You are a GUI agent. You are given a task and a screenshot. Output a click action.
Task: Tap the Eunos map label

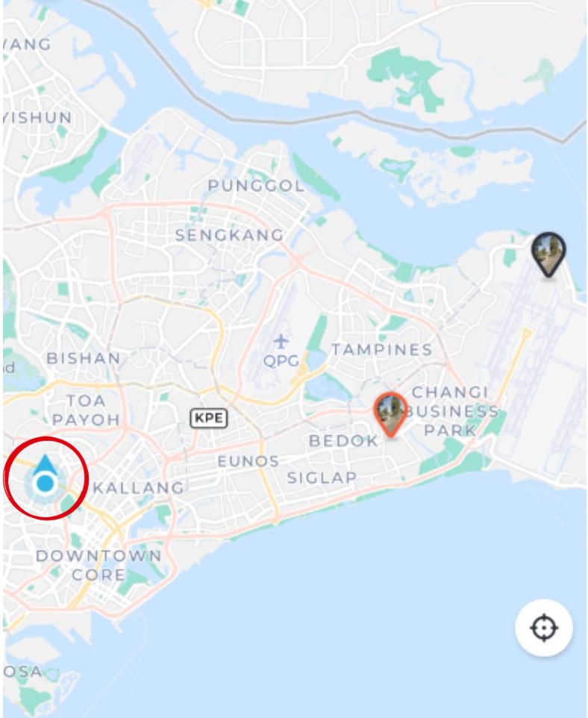point(248,461)
